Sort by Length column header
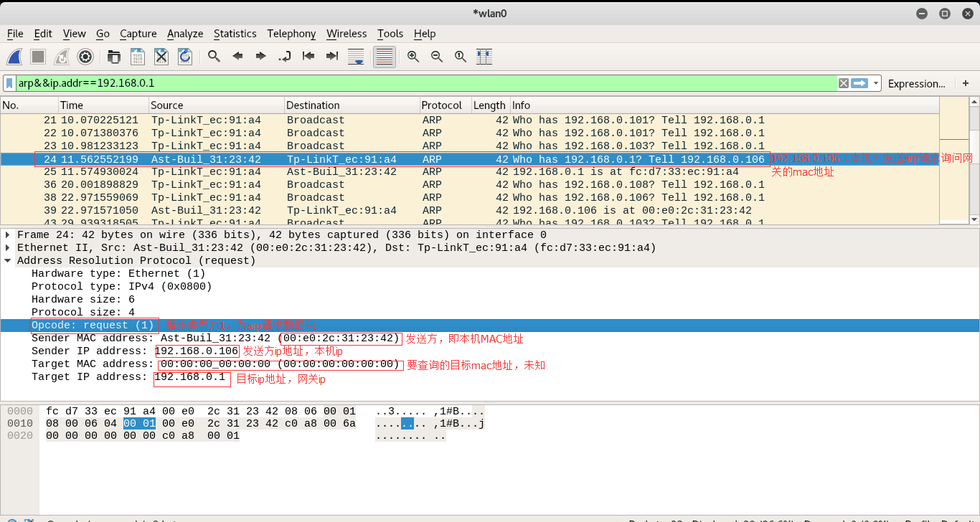Screen dimensions: 980x522 click(x=490, y=105)
